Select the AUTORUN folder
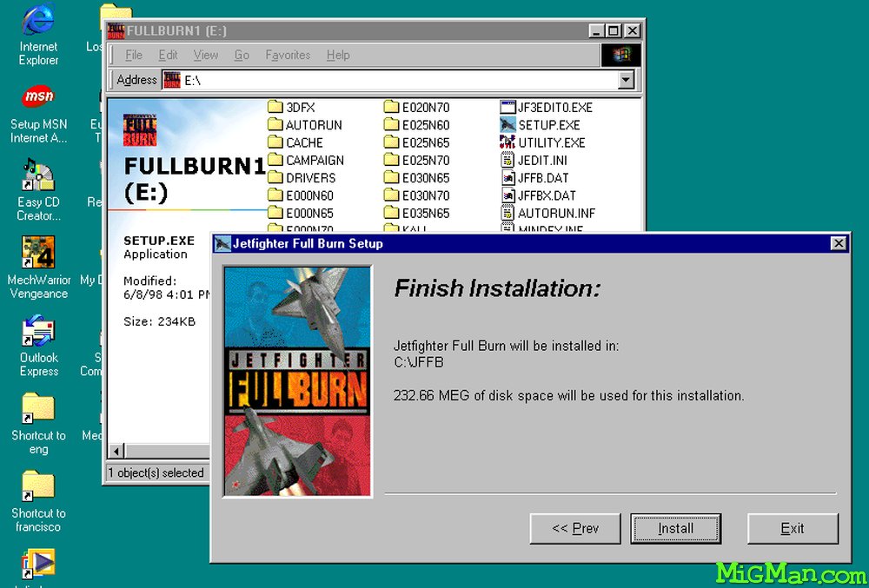Viewport: 869px width, 588px height. click(x=305, y=124)
